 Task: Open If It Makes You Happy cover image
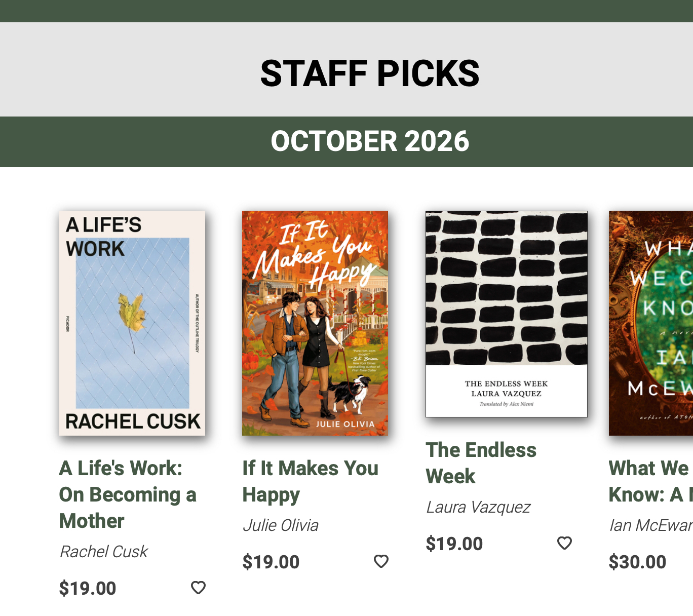click(x=315, y=323)
